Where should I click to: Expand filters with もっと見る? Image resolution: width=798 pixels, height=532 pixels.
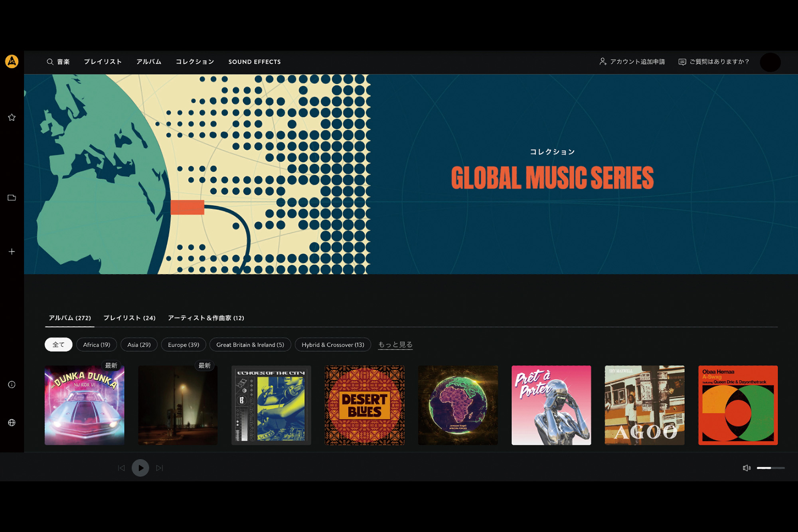point(395,344)
